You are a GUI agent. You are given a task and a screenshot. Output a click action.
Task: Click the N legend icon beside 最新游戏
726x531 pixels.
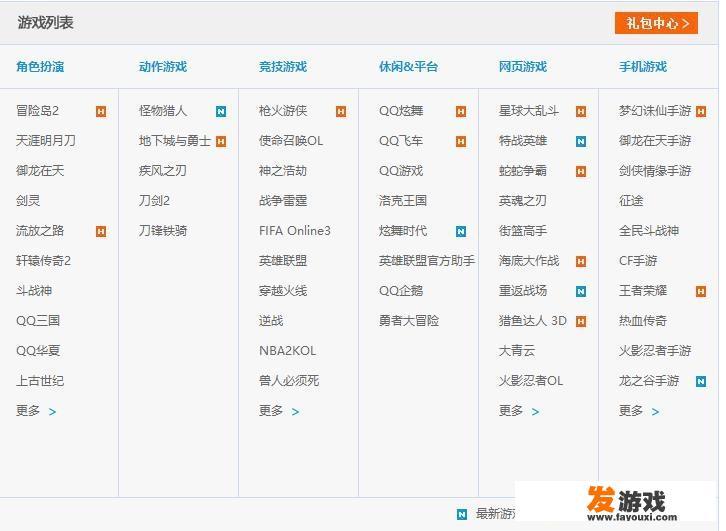462,514
